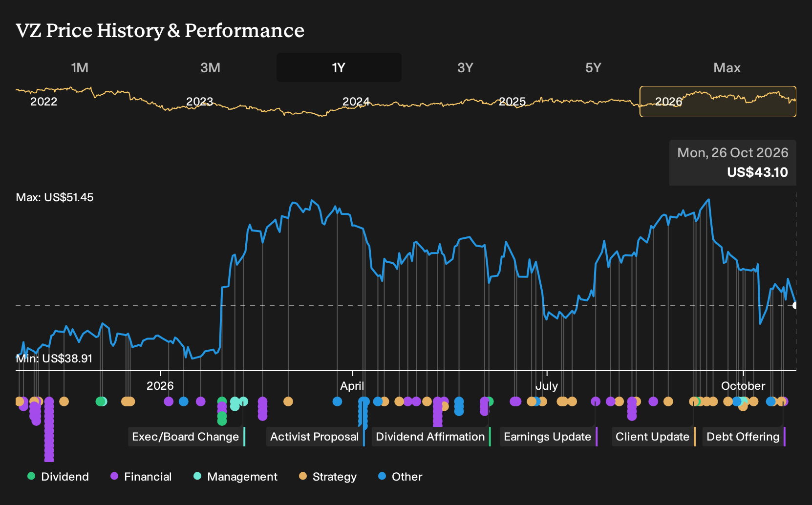The width and height of the screenshot is (812, 505).
Task: Click the October axis label
Action: [743, 386]
